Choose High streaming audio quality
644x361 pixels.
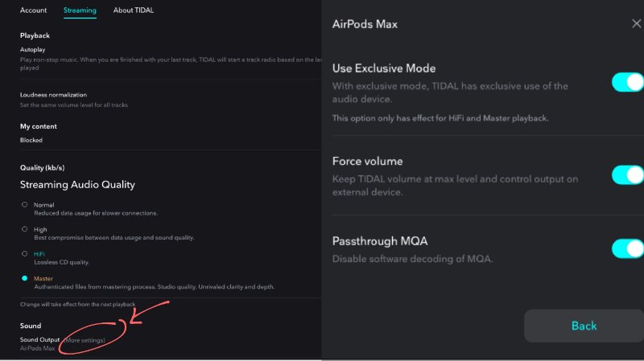coord(25,229)
